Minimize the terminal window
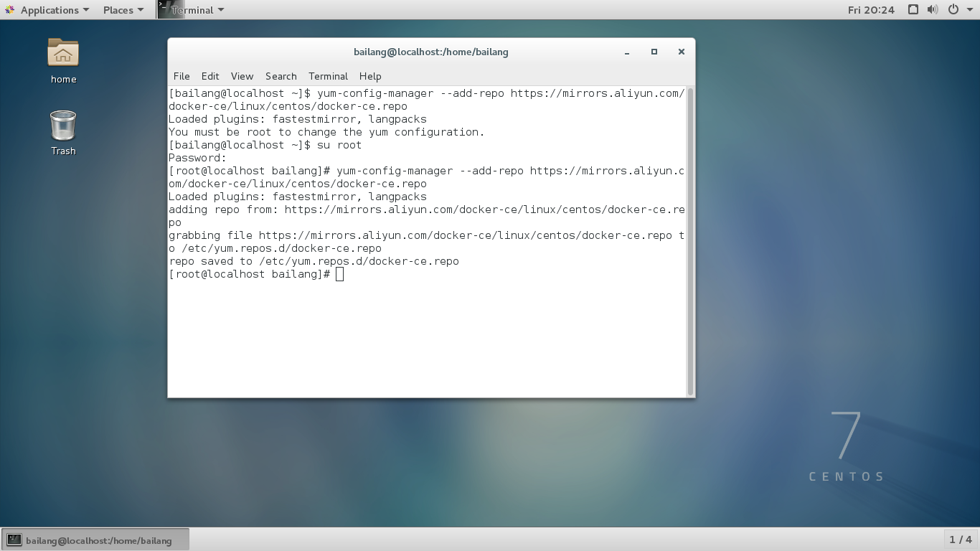The height and width of the screenshot is (551, 980). [627, 52]
